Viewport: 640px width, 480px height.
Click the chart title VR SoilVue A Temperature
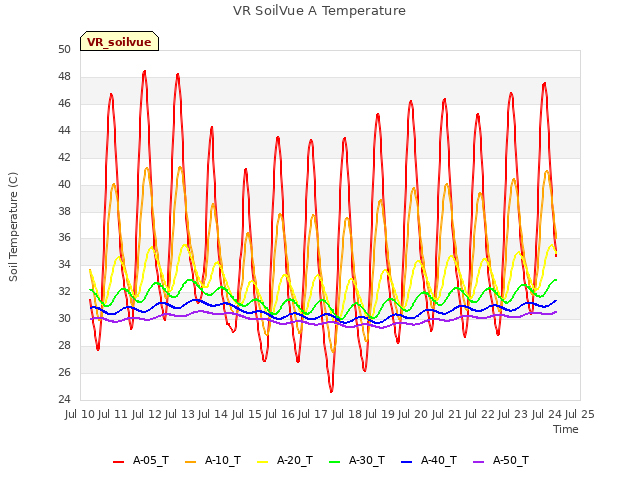(319, 11)
